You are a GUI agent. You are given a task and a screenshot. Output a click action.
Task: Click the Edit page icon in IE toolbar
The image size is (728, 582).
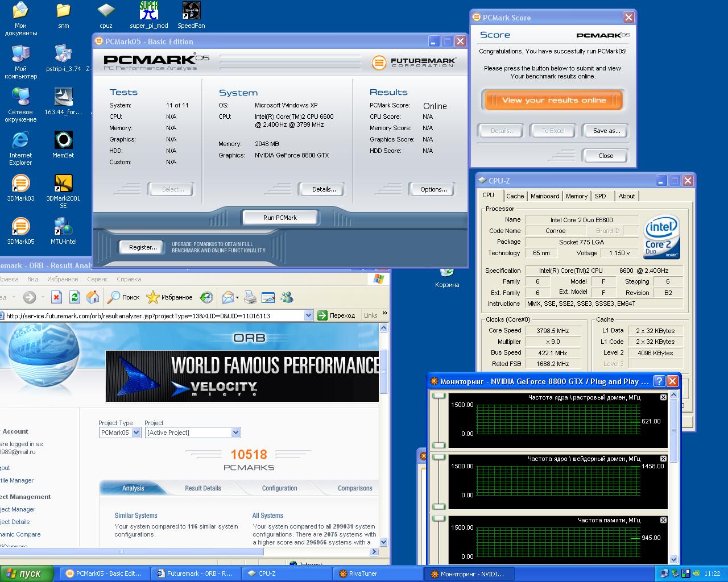coord(268,297)
